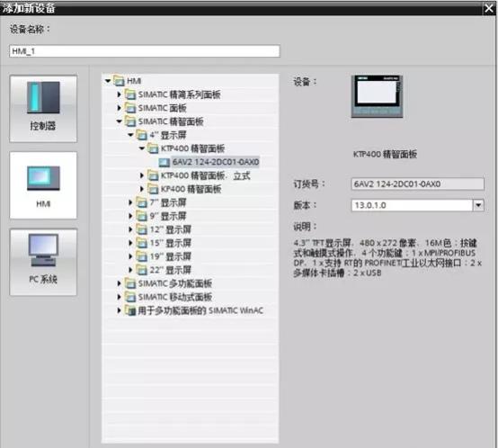The width and height of the screenshot is (498, 448).
Task: Expand the 19" 显示屏 node arrow
Action: [x=130, y=256]
